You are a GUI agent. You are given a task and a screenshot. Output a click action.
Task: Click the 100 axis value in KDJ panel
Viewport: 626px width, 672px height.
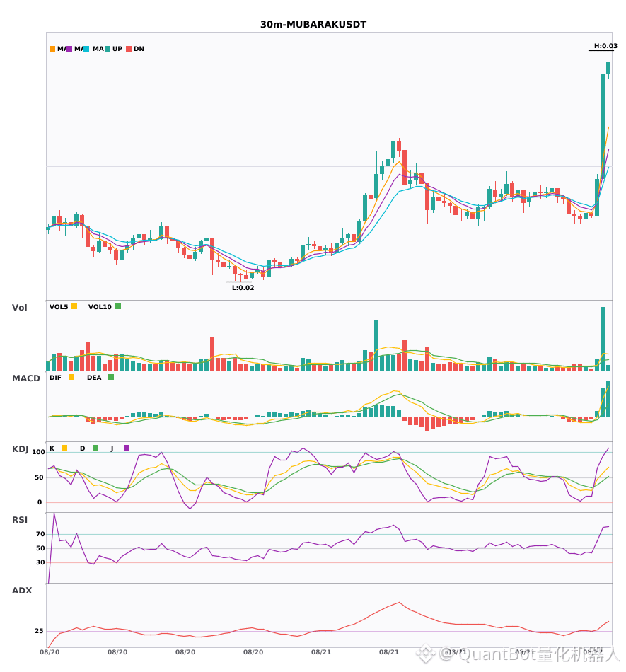pyautogui.click(x=39, y=452)
